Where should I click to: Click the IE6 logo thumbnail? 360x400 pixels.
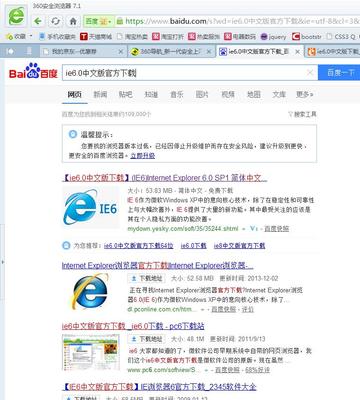(91, 207)
